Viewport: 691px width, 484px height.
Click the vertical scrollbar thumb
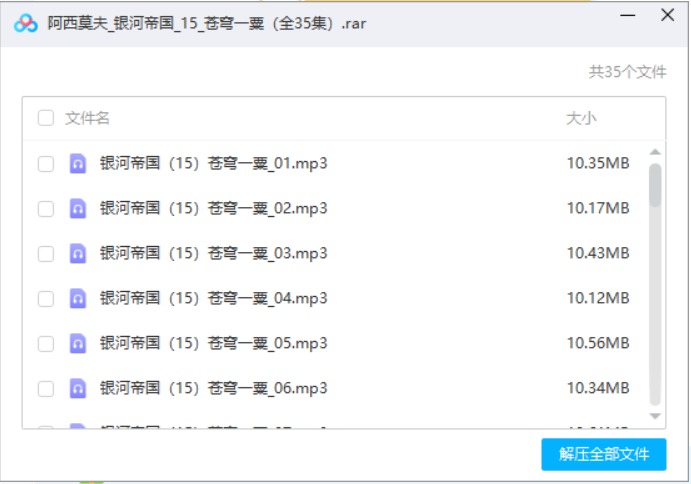point(655,185)
